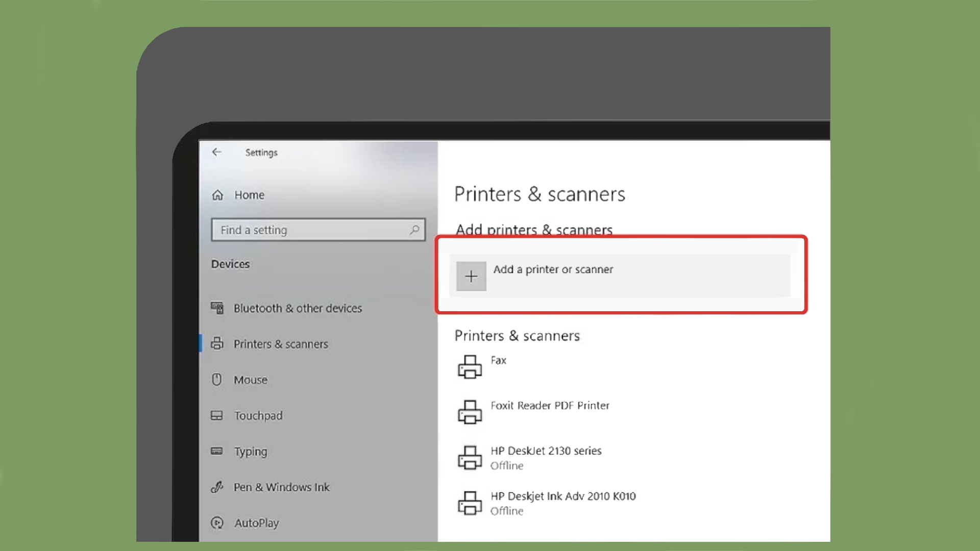Click Offline status under Ink Adv 2010

[507, 511]
